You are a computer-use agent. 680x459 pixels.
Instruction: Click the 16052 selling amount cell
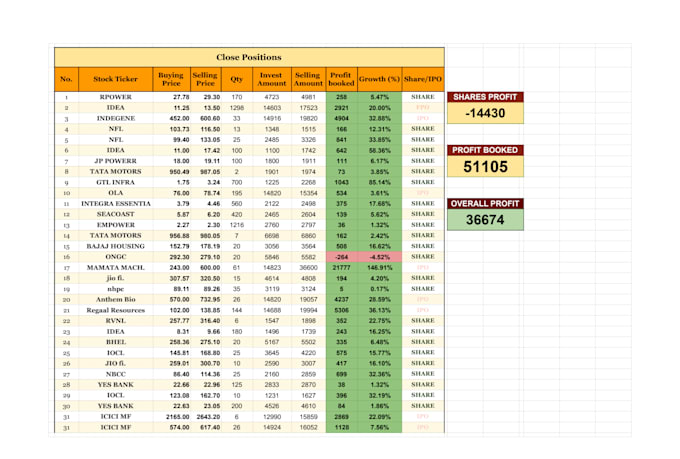pyautogui.click(x=308, y=427)
